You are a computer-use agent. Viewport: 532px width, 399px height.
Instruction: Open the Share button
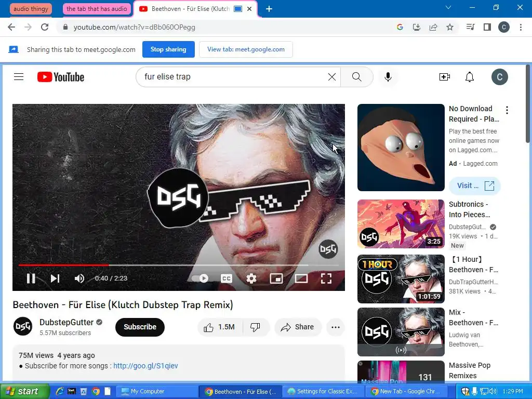pos(298,327)
